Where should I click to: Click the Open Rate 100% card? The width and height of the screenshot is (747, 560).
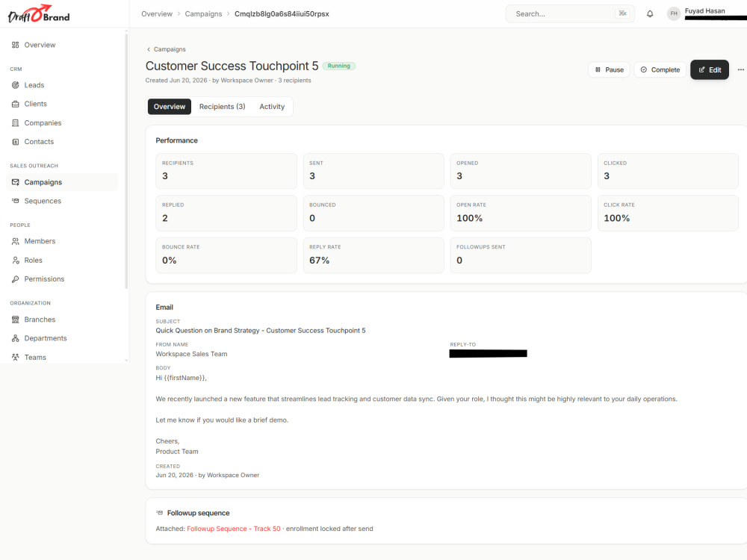tap(521, 213)
